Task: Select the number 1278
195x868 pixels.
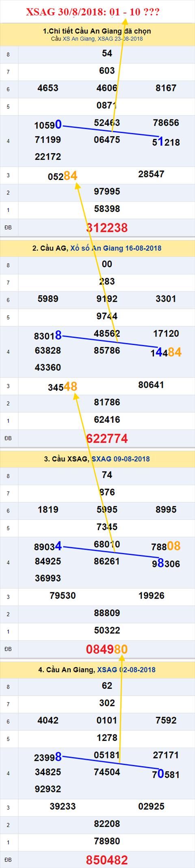Action: 107,738
